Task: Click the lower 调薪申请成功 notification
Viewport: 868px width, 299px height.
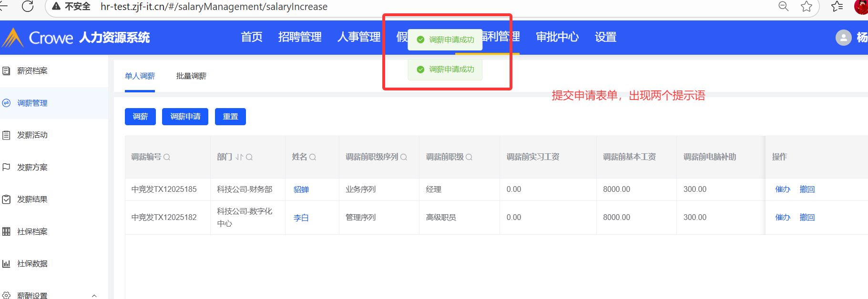Action: tap(445, 70)
